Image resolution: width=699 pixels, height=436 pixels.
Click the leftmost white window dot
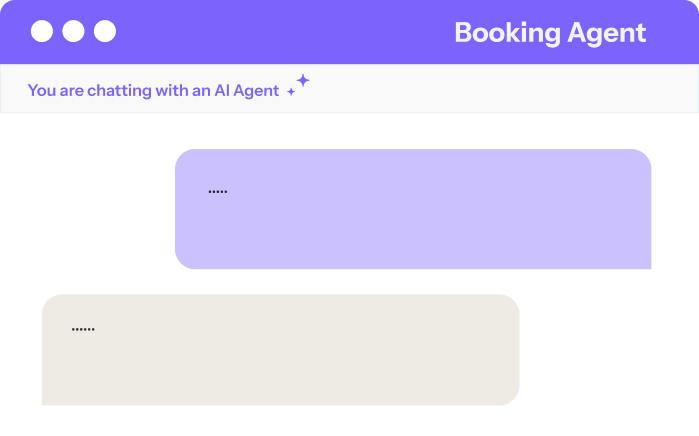point(42,32)
